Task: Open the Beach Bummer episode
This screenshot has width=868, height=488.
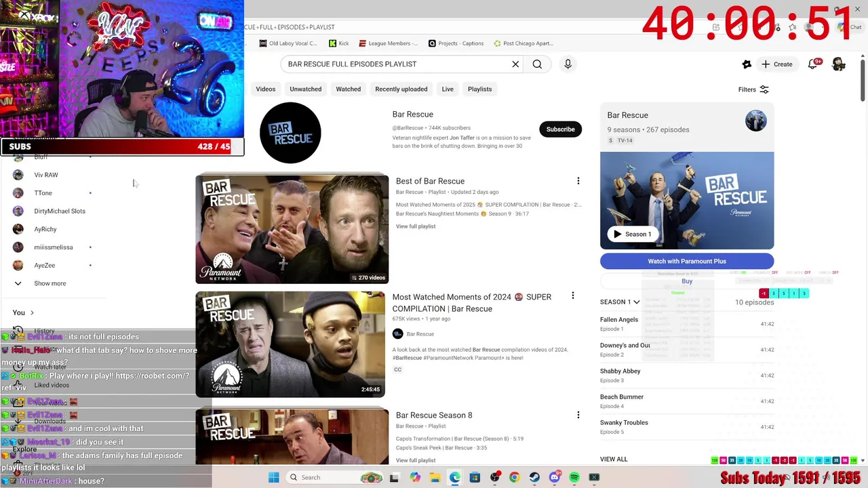Action: pos(687,401)
